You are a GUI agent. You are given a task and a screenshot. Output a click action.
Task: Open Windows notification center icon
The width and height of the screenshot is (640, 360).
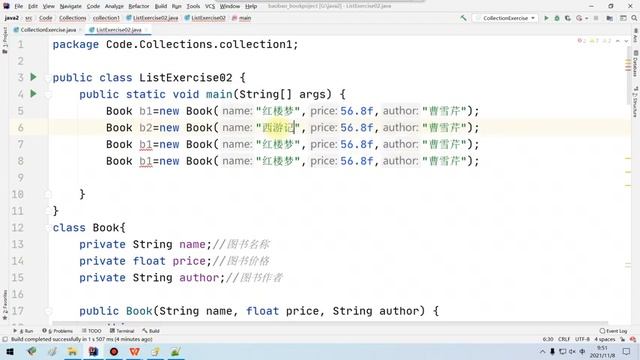pos(627,351)
